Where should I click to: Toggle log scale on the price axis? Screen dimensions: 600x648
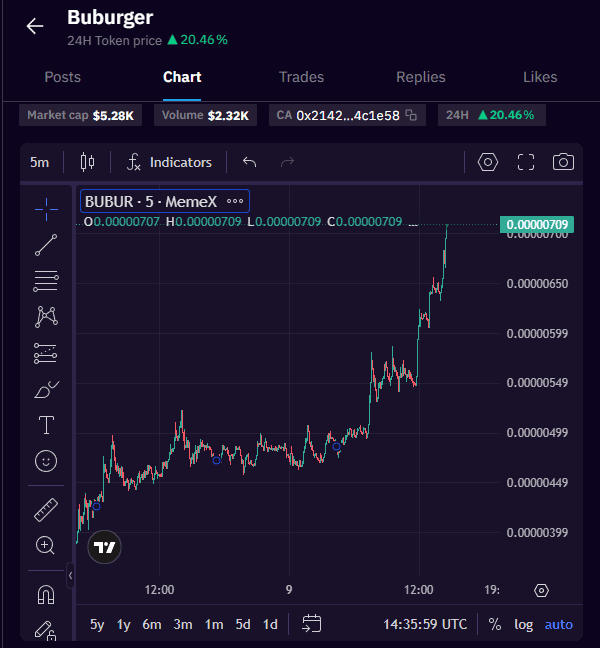[524, 624]
